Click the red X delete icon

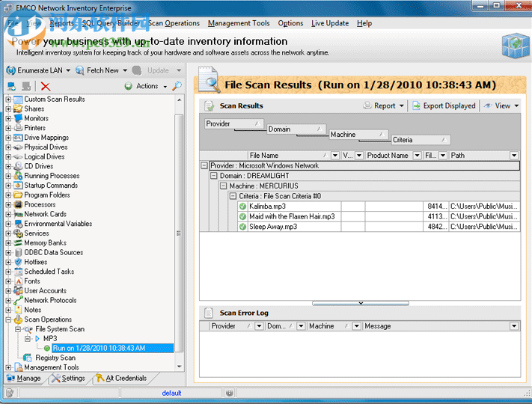[46, 86]
